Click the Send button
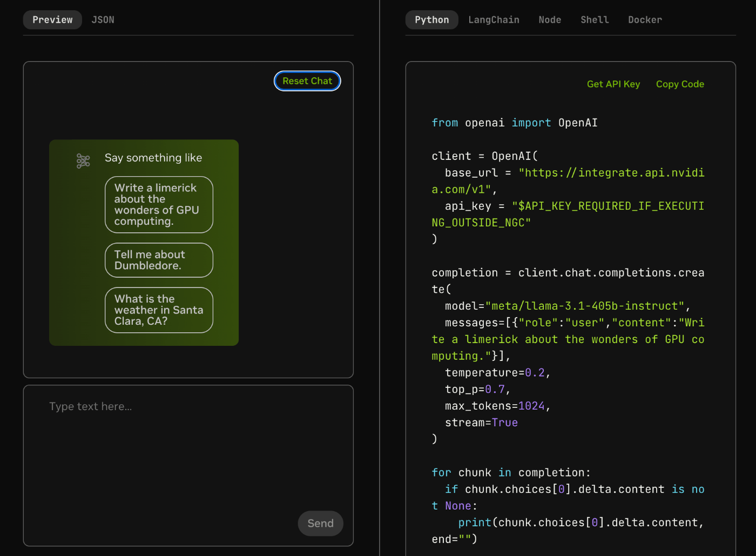 coord(320,523)
